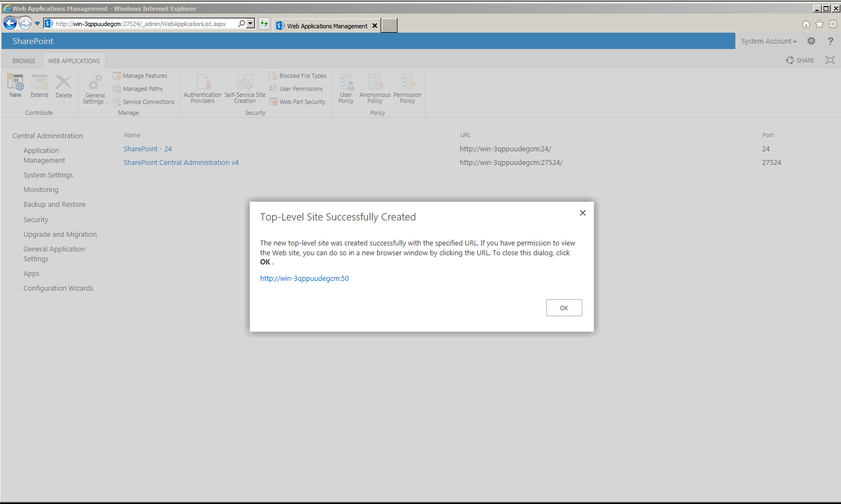Open the System Account dropdown menu
This screenshot has width=841, height=504.
click(769, 41)
